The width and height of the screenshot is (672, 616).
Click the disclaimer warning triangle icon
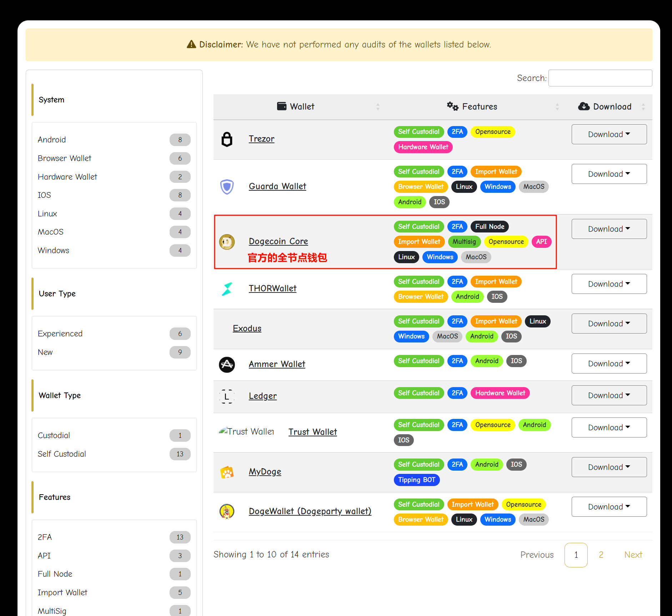(x=191, y=44)
